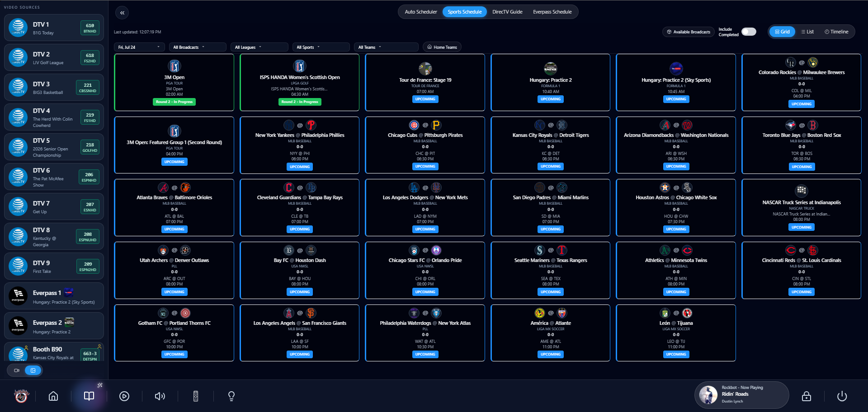Screen dimensions: 868x412
Task: Select Booth B90 Kansas City Royals source
Action: tap(54, 352)
